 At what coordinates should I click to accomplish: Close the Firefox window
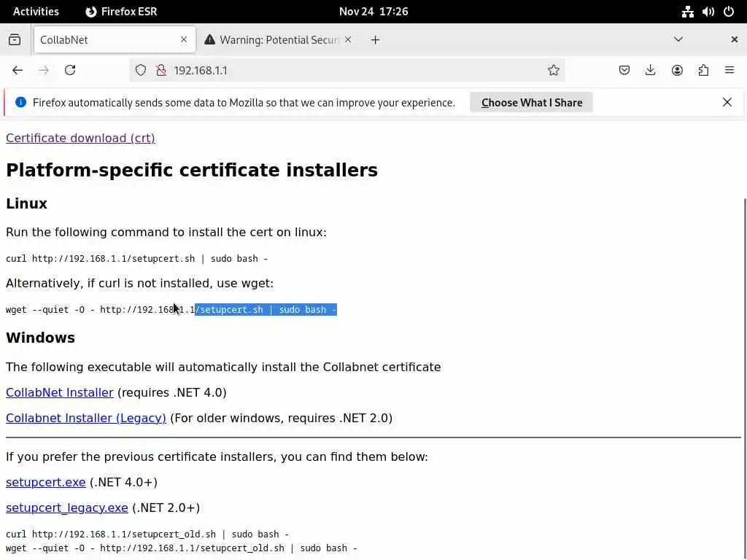tap(734, 39)
